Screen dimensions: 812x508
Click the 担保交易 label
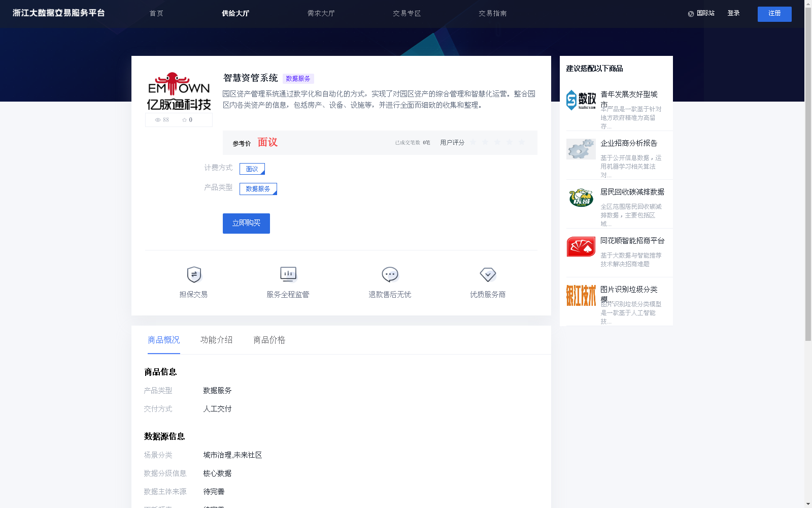193,295
